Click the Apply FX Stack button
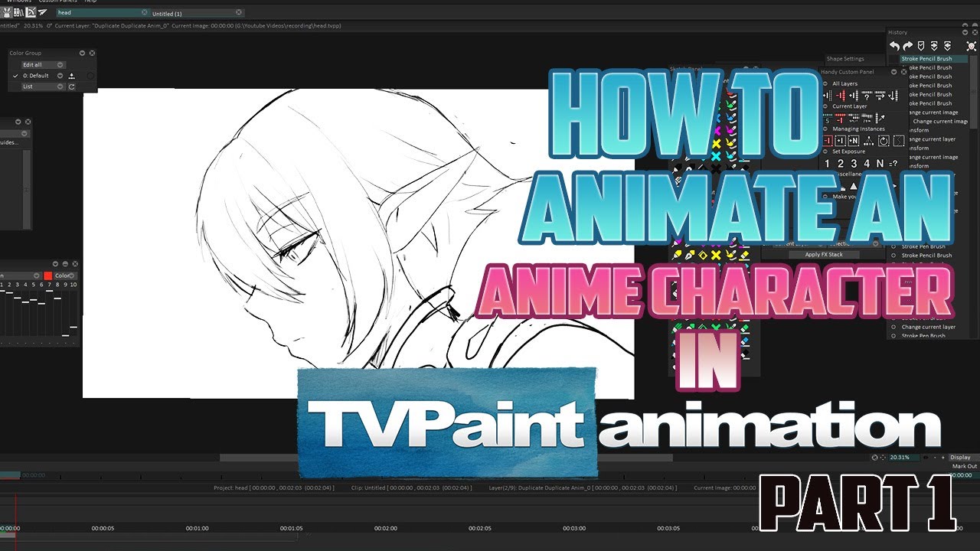The height and width of the screenshot is (551, 980). (x=824, y=255)
